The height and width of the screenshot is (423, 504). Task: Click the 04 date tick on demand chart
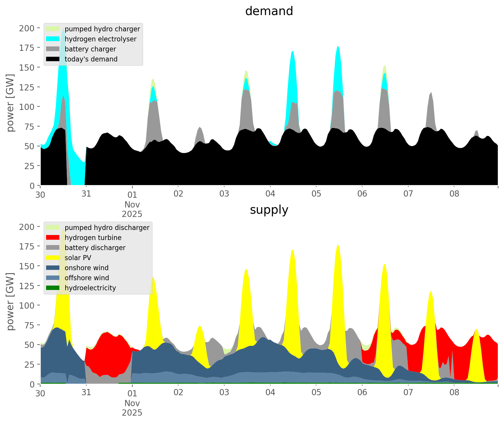point(270,194)
